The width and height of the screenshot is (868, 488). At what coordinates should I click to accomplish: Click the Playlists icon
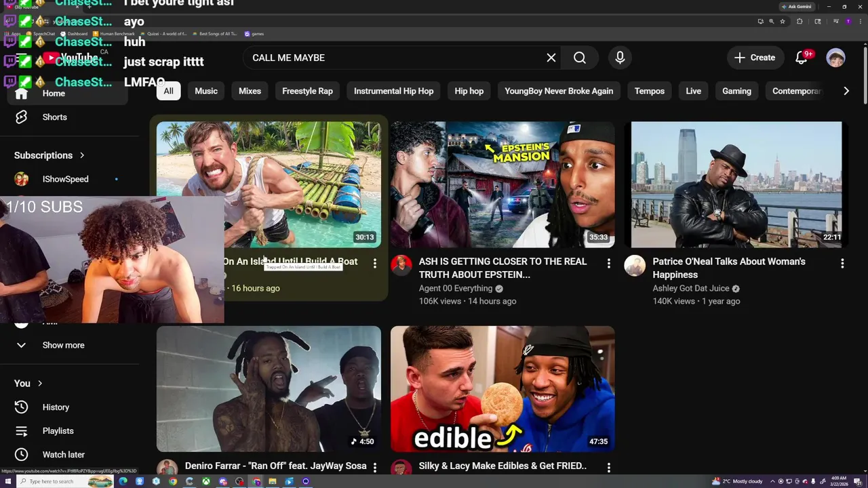(21, 431)
